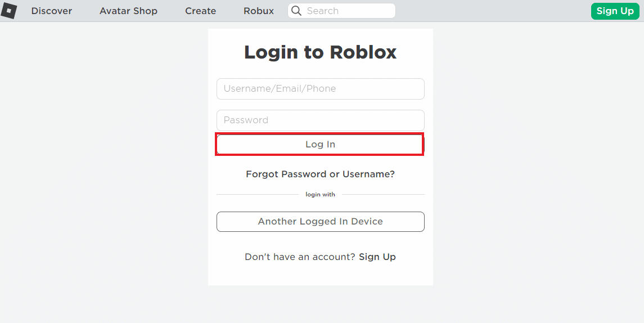Viewport: 644px width, 323px height.
Task: Click the magnifying glass search icon
Action: [x=296, y=11]
